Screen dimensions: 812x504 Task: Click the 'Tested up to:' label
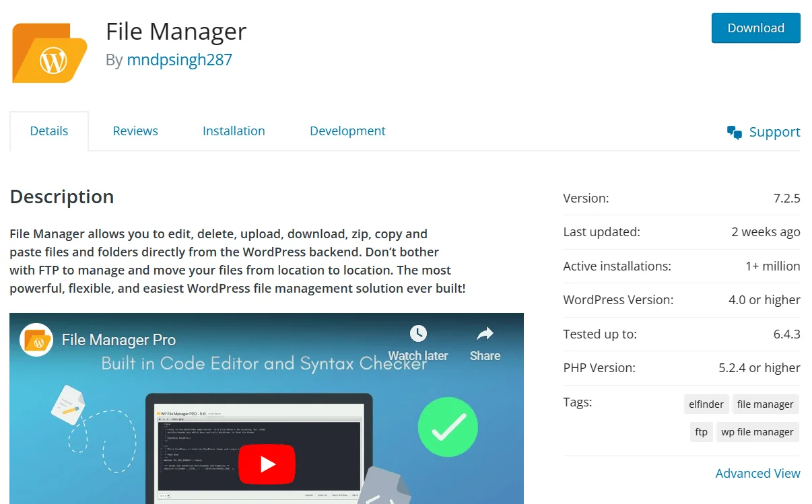tap(600, 334)
